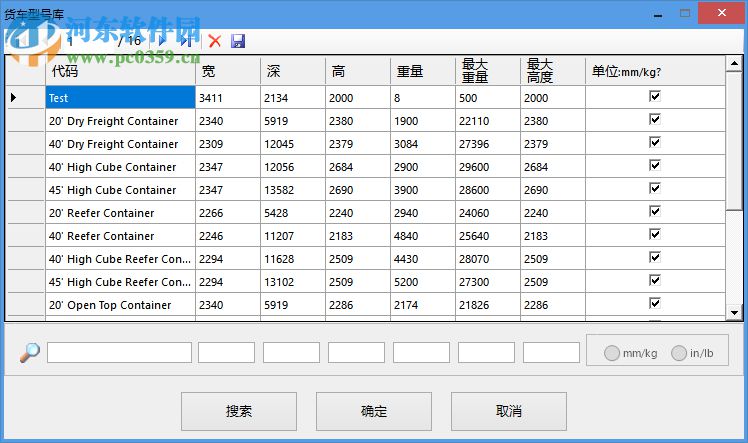Toggle mm/kg checkbox for 20' Reefer Container
748x443 pixels.
point(655,211)
